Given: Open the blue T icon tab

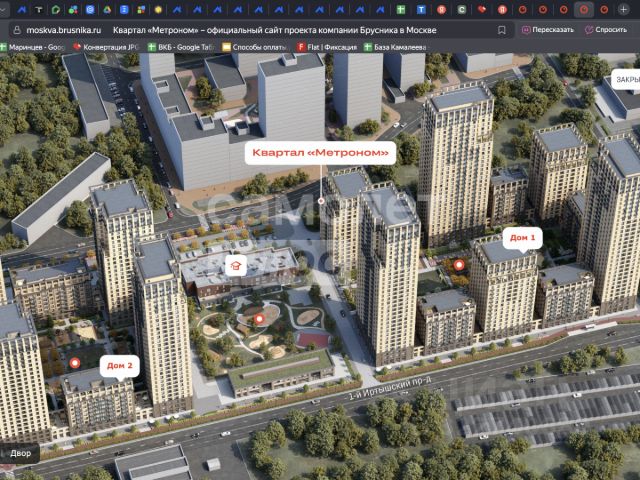Looking at the screenshot, I should 421,9.
